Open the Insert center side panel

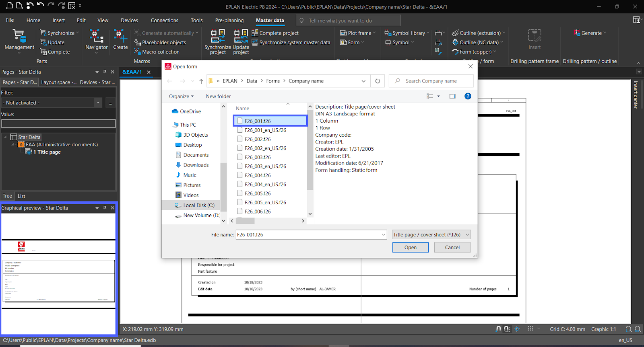click(636, 95)
